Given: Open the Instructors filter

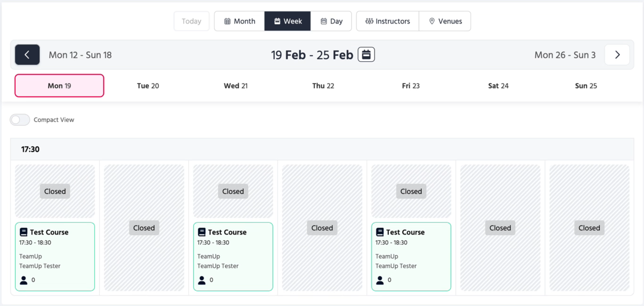Looking at the screenshot, I should (388, 21).
